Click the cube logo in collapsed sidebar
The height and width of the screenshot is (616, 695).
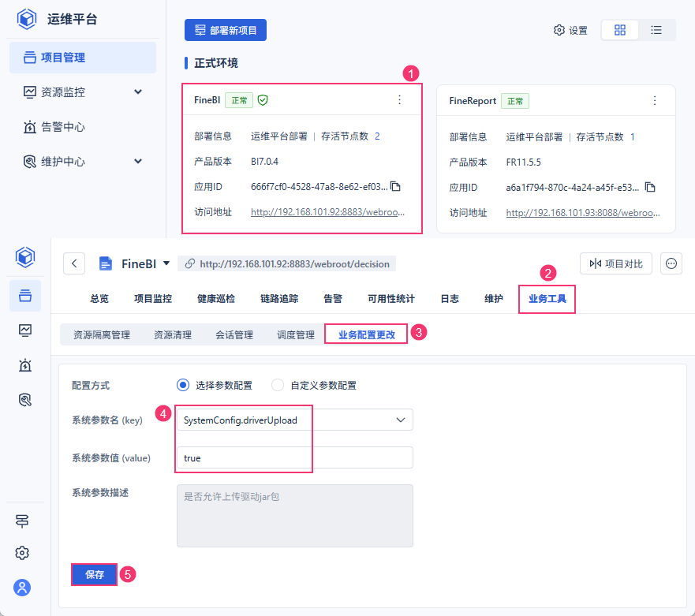coord(25,257)
